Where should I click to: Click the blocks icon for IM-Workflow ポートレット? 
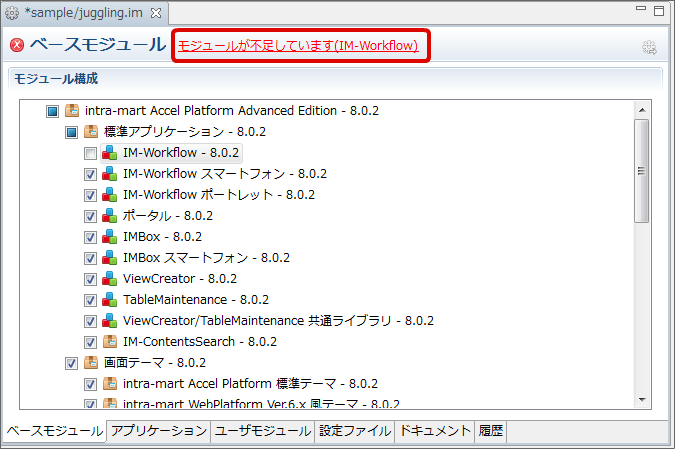point(110,195)
